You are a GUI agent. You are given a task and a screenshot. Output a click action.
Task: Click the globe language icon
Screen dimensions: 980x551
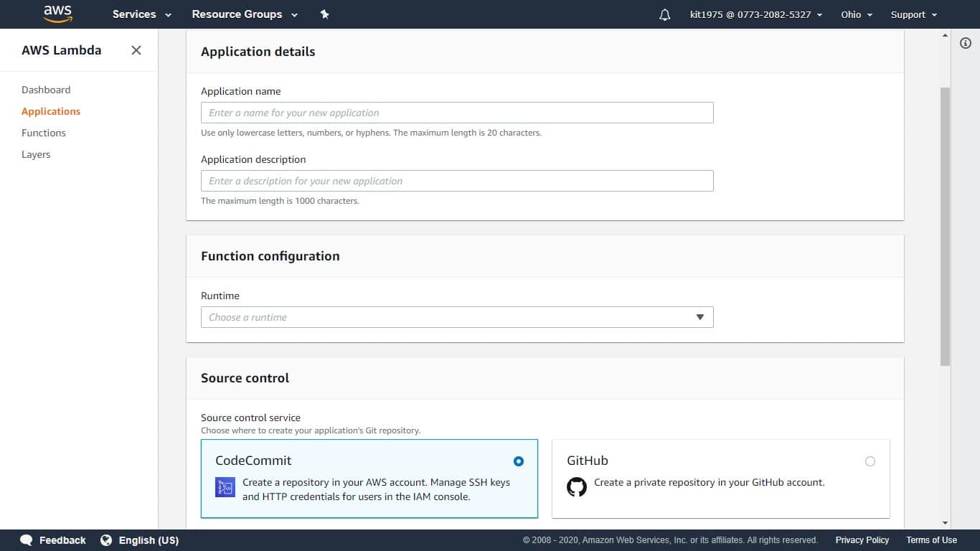[106, 540]
